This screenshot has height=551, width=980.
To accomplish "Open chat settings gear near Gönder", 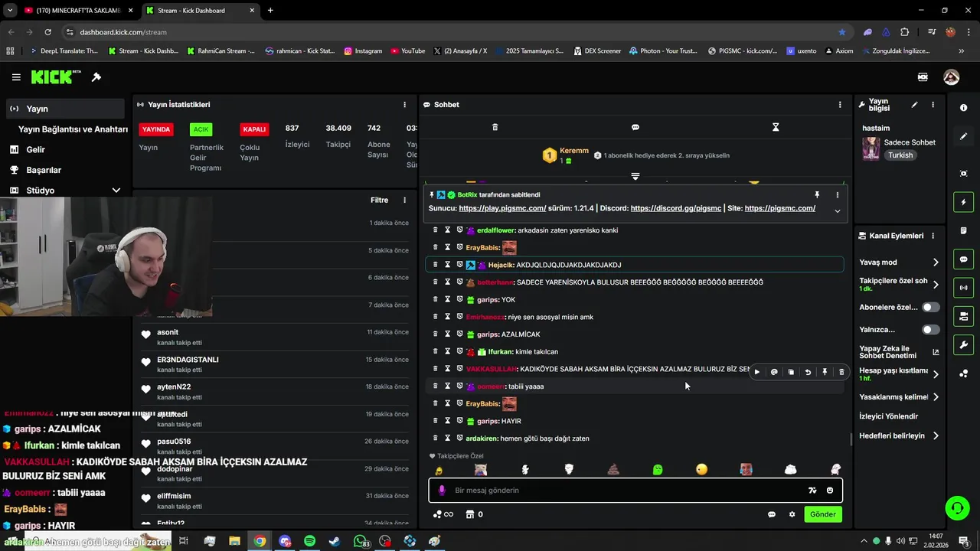I will (x=792, y=514).
